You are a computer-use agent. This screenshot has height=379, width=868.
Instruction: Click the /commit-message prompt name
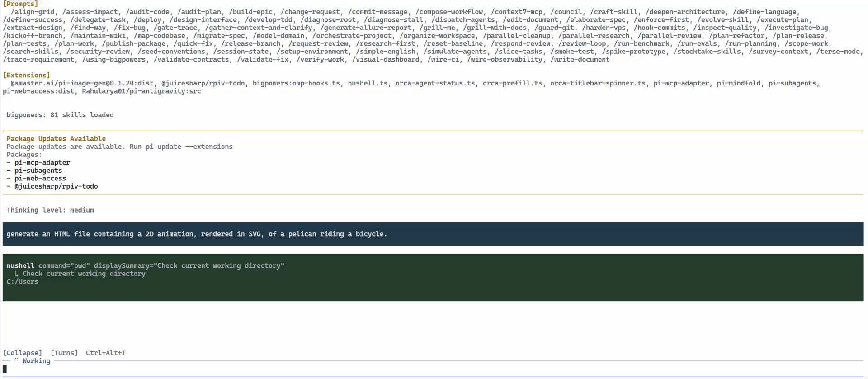tap(377, 12)
